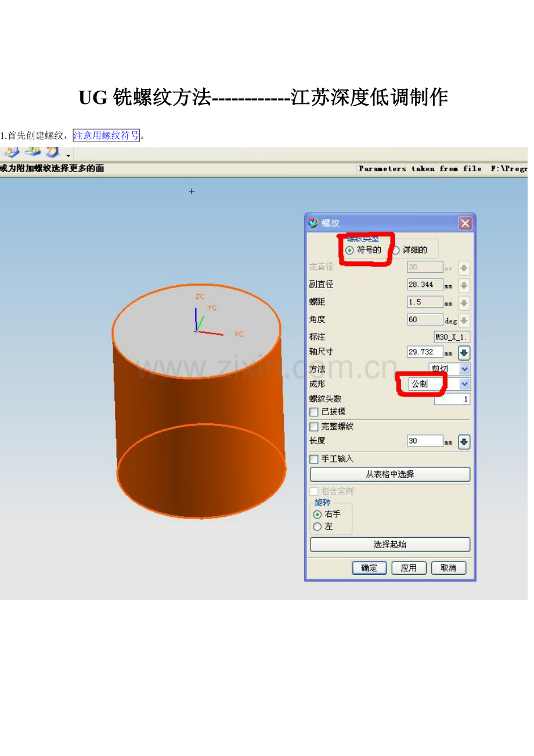
Task: Click the first thread feature icon in the toolbar
Action: coord(12,153)
